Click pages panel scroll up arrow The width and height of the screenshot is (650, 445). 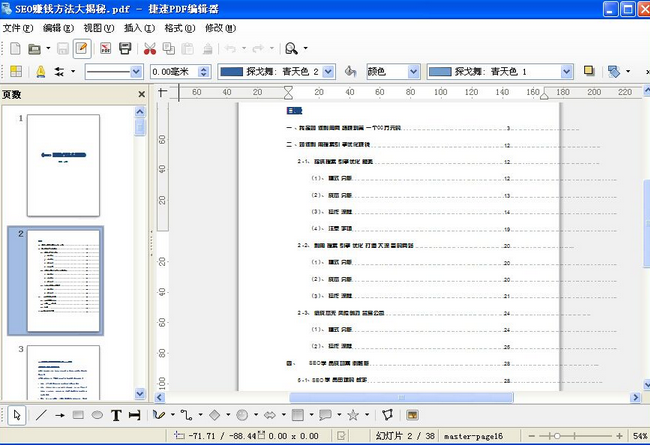coord(140,112)
